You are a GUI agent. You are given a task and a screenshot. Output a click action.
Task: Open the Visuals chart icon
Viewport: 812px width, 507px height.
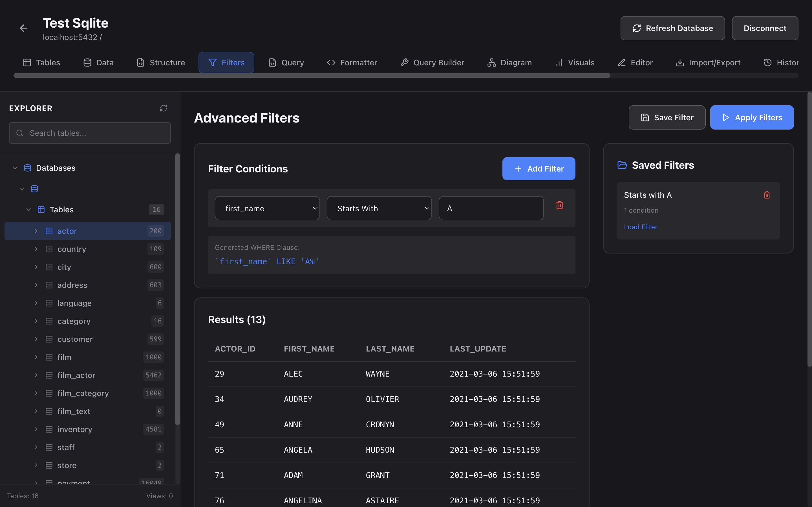tap(559, 62)
